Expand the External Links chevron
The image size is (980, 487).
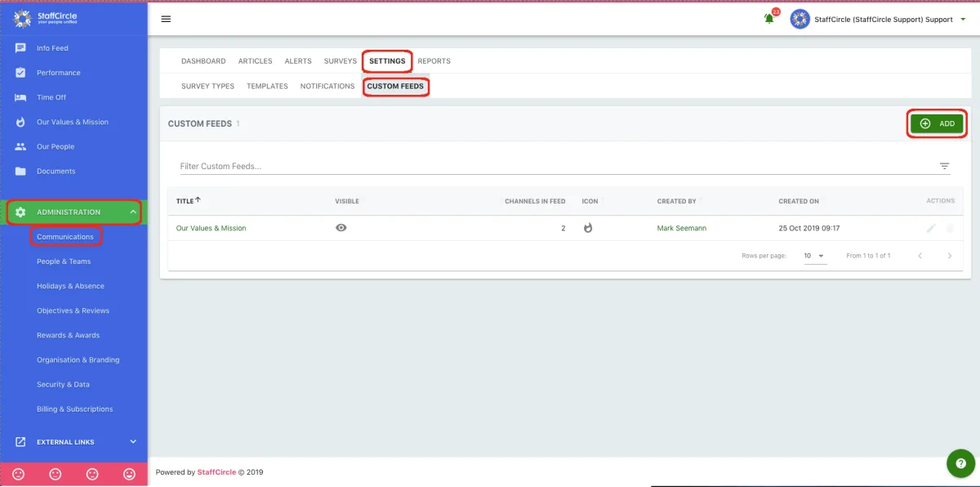[133, 442]
